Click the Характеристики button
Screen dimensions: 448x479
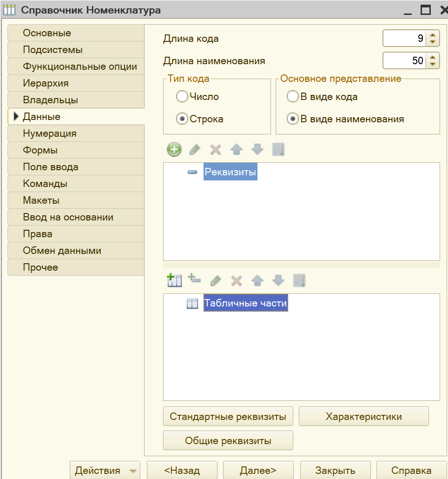(364, 416)
